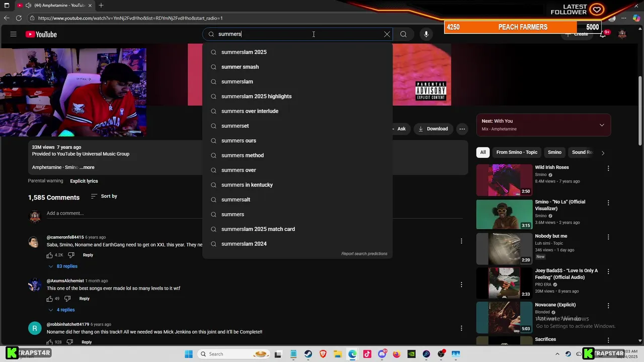This screenshot has height=362, width=644.
Task: Show hidden system tray icons chevron
Action: tap(556, 354)
